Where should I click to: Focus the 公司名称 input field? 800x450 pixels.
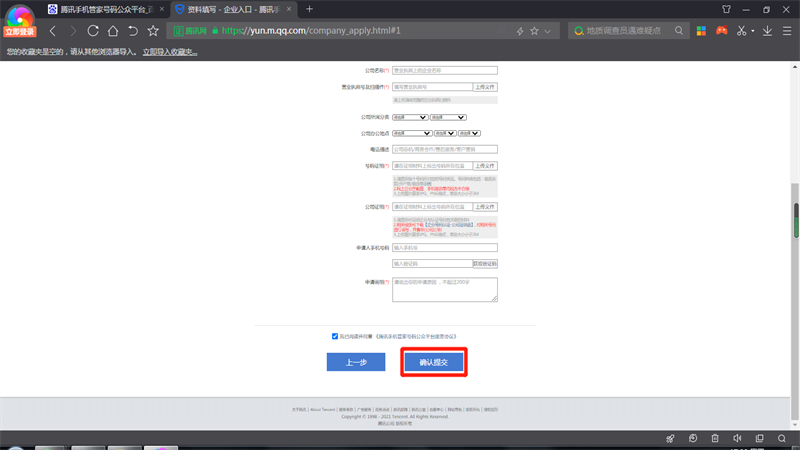[x=445, y=70]
